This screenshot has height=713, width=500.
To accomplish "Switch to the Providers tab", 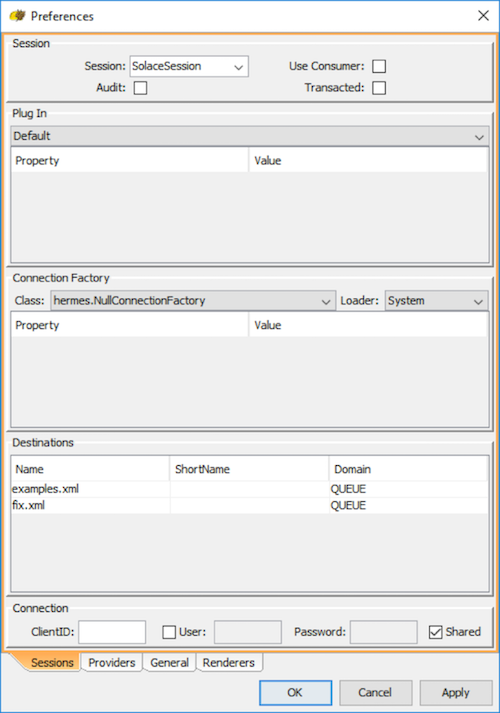I will tap(112, 663).
